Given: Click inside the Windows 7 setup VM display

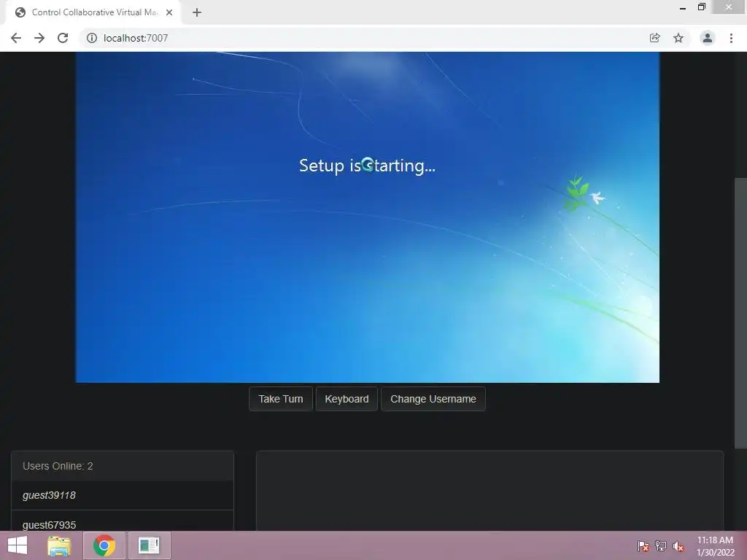Looking at the screenshot, I should [x=368, y=217].
